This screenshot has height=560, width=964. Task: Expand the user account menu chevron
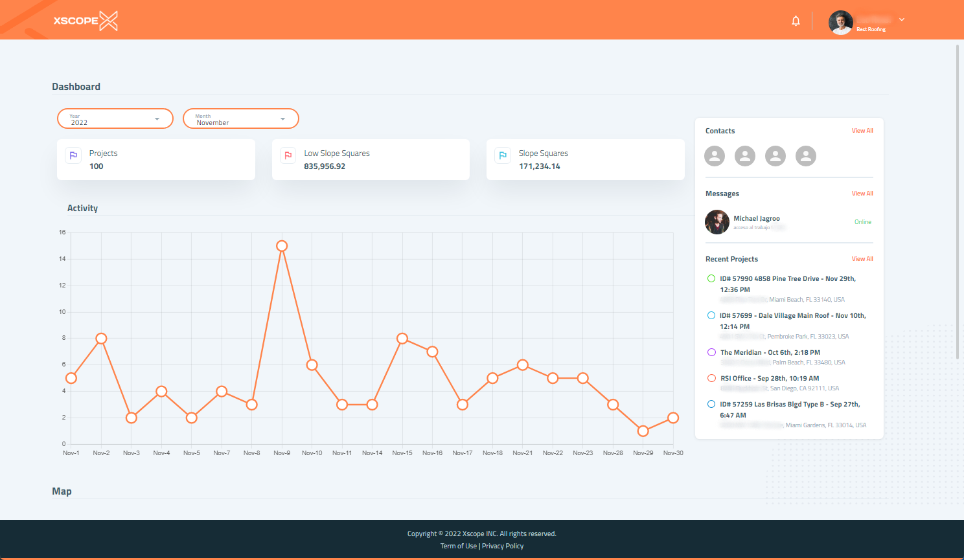pyautogui.click(x=902, y=19)
